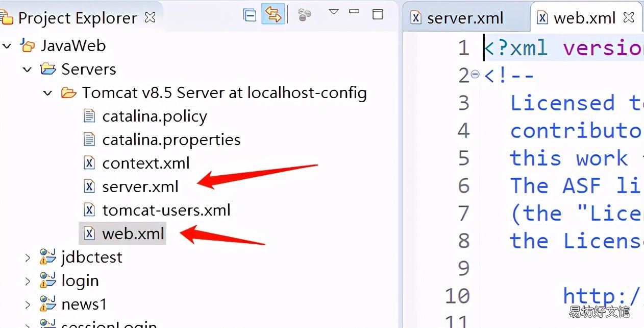This screenshot has height=328, width=644.
Task: Click the news1 project icon
Action: click(48, 303)
